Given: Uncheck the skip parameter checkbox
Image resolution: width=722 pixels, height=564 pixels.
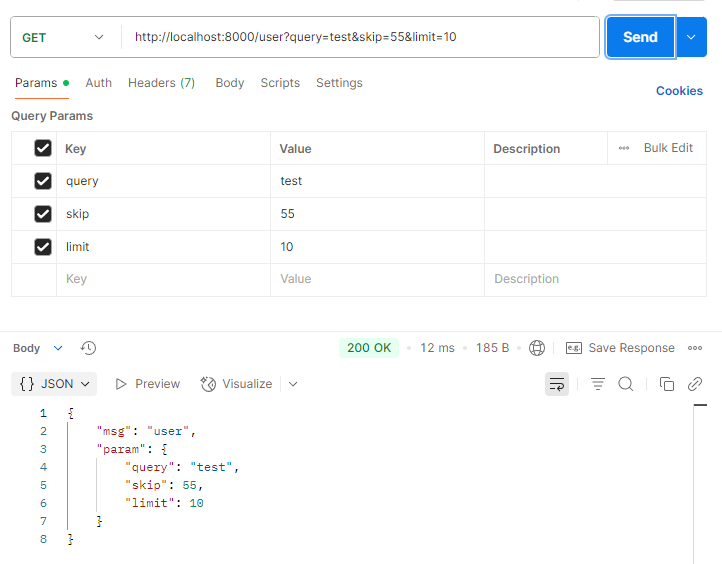Looking at the screenshot, I should pos(43,214).
